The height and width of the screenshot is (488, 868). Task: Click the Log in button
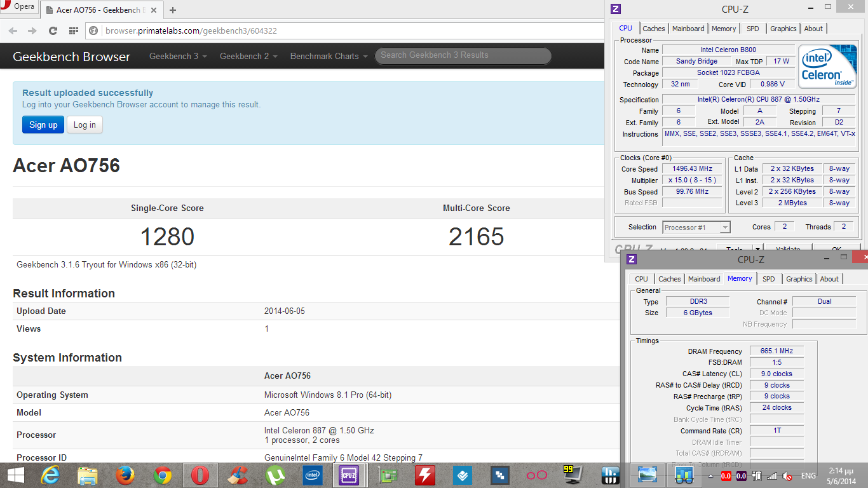[85, 125]
